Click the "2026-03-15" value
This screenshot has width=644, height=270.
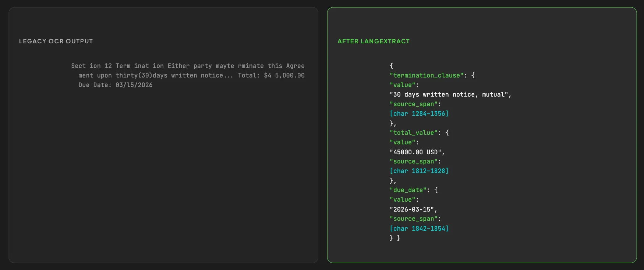point(412,209)
